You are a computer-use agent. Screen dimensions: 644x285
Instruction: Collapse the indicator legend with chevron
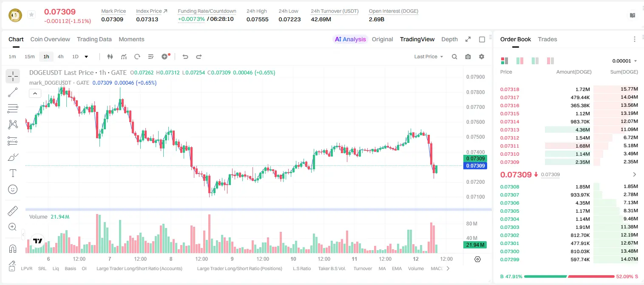(35, 93)
